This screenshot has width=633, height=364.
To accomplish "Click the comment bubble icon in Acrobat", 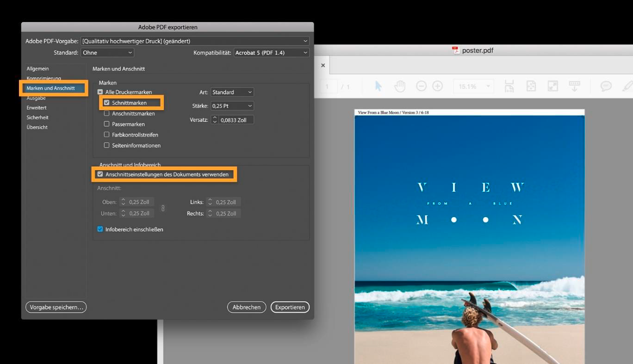I will pos(606,86).
